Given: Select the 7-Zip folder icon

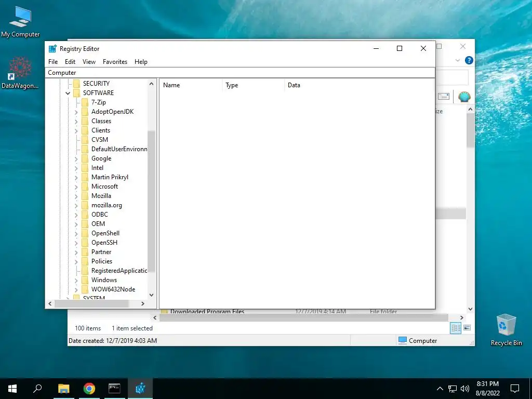Looking at the screenshot, I should pyautogui.click(x=85, y=102).
